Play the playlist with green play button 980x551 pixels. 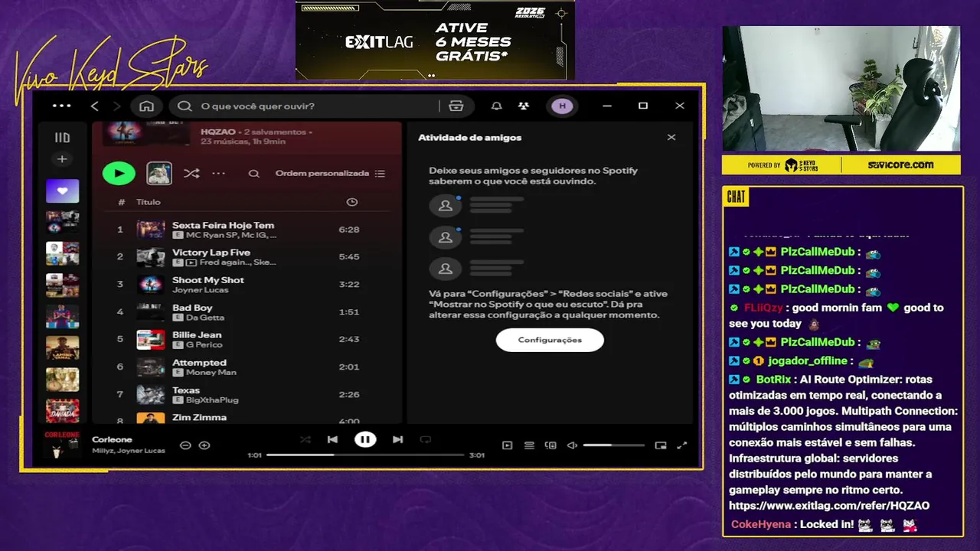tap(119, 174)
